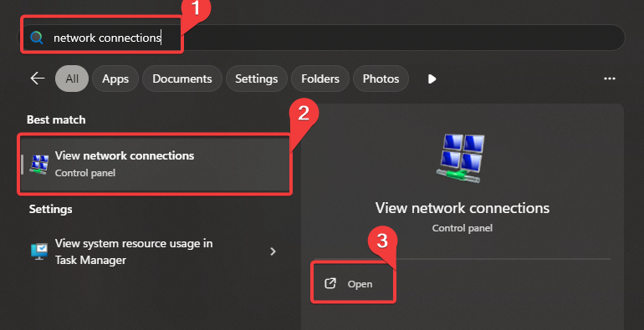The width and height of the screenshot is (644, 330).
Task: Switch to the Photos filter
Action: 381,79
